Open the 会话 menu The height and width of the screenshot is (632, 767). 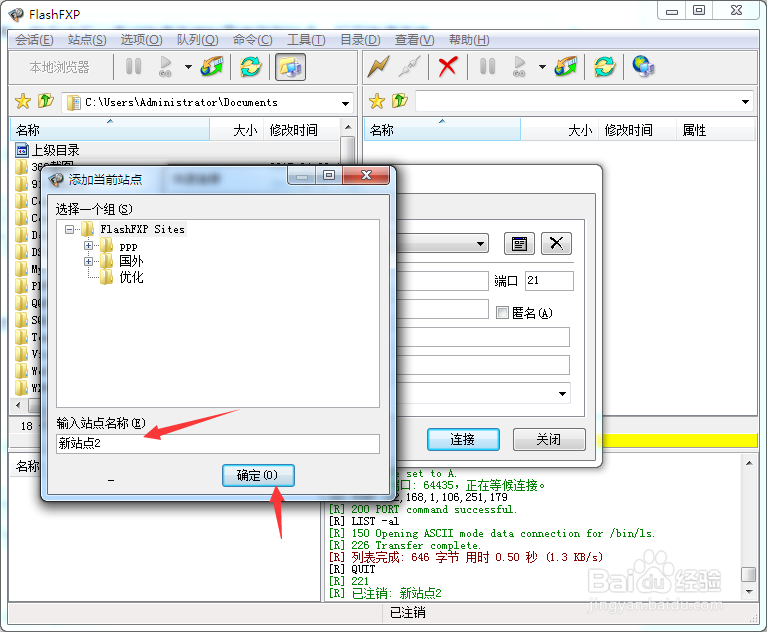pyautogui.click(x=34, y=40)
